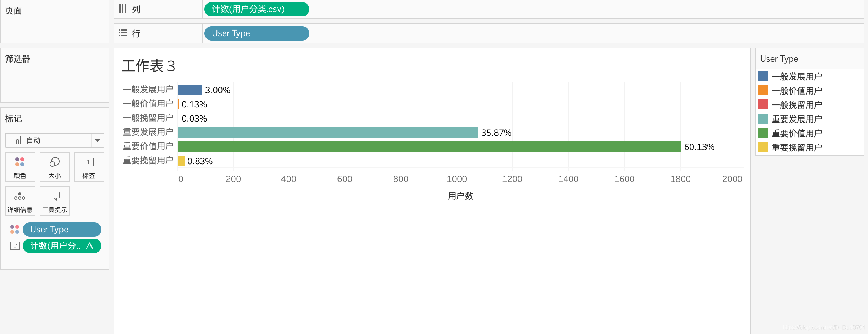
Task: Click the 0.83% bar label
Action: click(x=200, y=161)
